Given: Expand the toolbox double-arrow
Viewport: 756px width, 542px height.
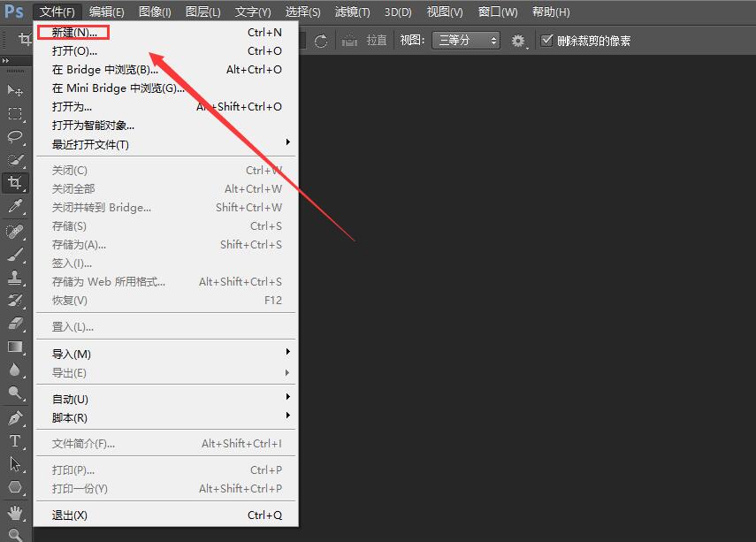Looking at the screenshot, I should point(6,60).
